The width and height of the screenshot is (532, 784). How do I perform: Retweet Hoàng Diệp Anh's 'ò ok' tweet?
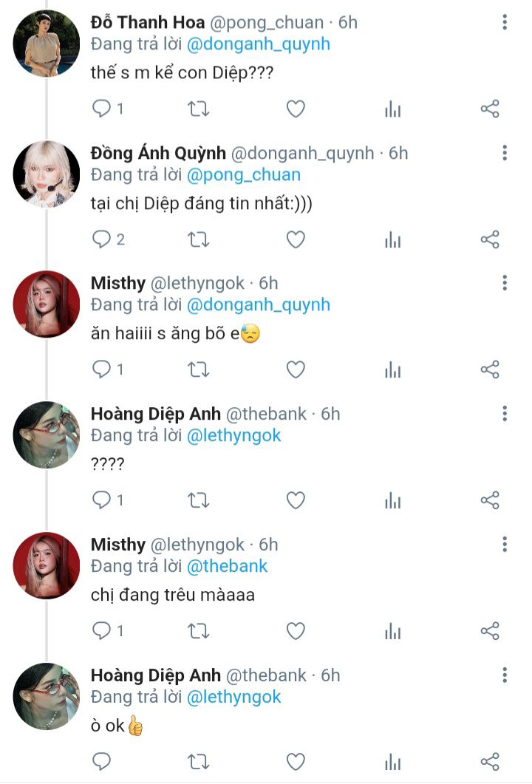(x=198, y=761)
